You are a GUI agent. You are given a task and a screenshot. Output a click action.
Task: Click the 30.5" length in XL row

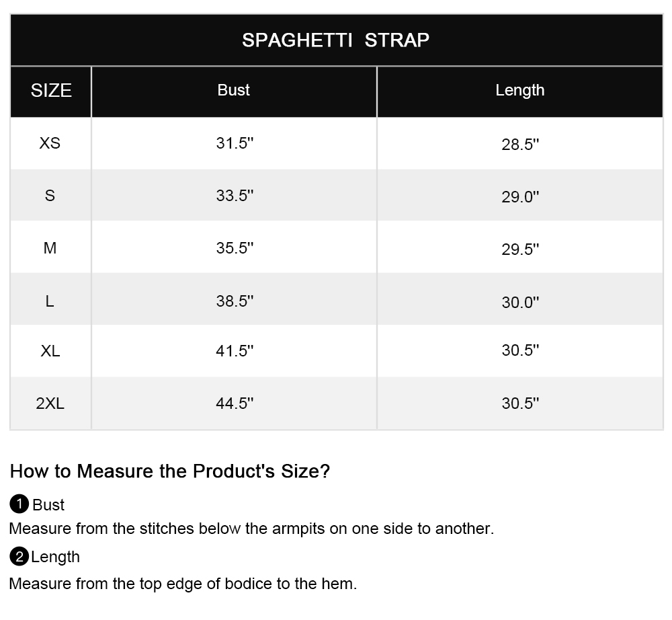click(x=520, y=350)
